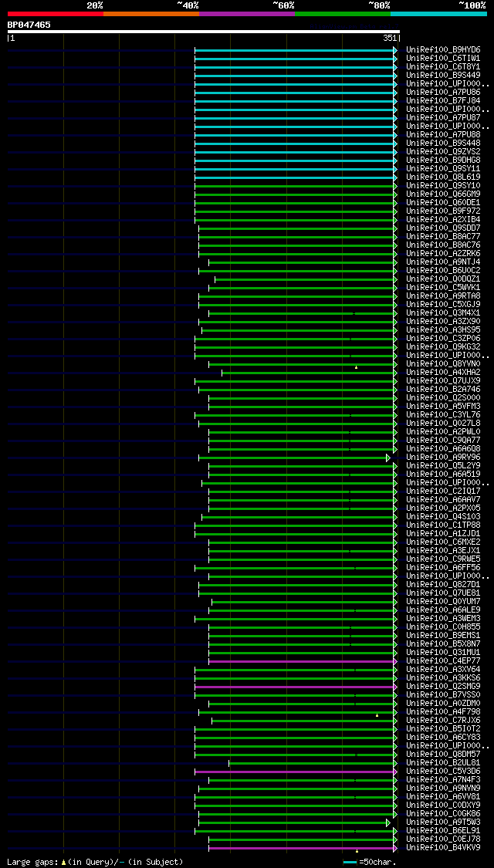Select hit label UniRef100_B4VKV9
The width and height of the screenshot is (494, 868).
pyautogui.click(x=443, y=847)
